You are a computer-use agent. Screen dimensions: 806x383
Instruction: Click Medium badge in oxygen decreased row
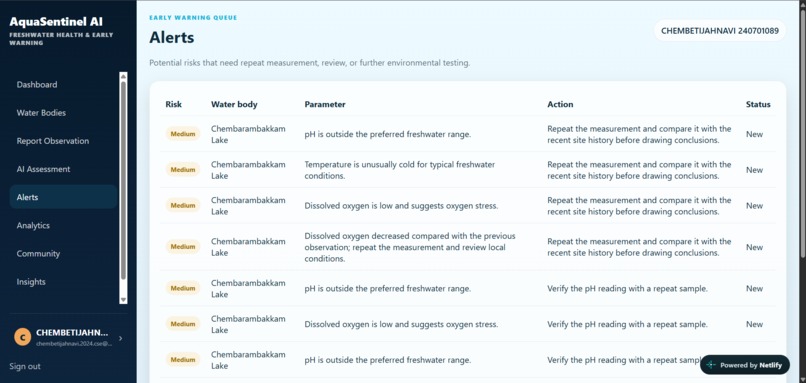click(183, 247)
